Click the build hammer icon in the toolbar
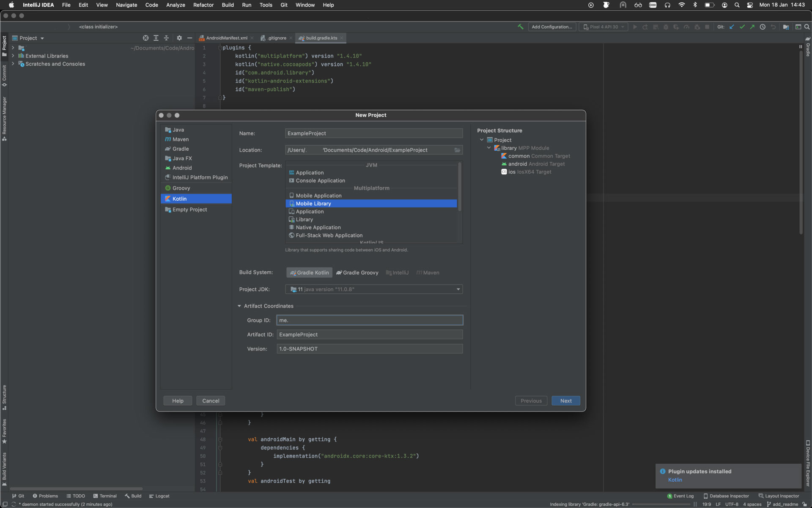 pos(520,27)
